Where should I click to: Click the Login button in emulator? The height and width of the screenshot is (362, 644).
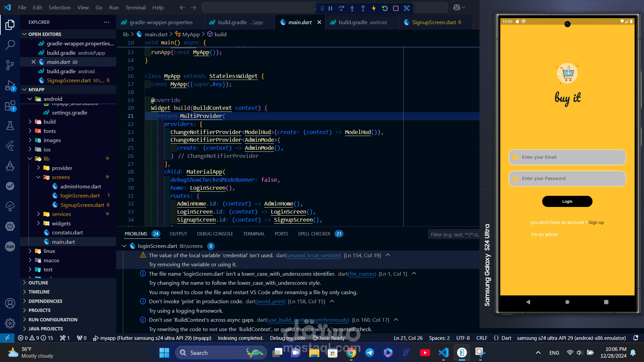click(567, 201)
